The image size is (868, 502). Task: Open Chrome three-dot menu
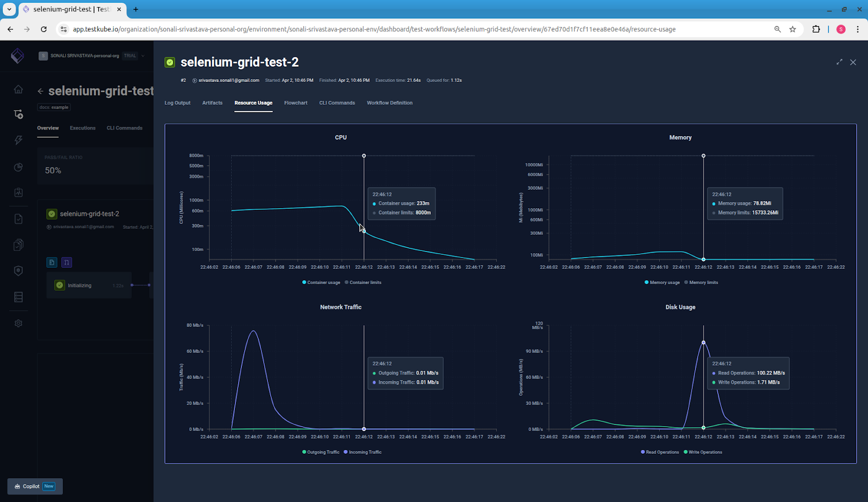(x=858, y=29)
